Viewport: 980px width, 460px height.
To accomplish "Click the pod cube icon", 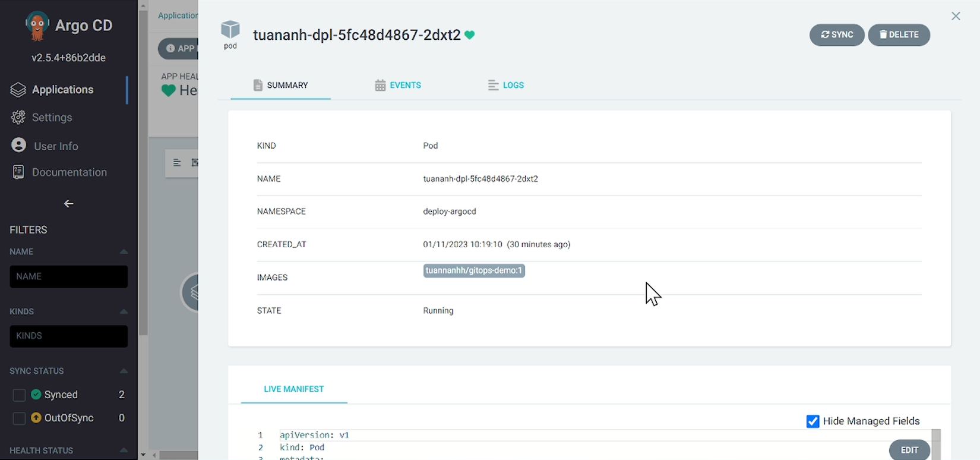I will (x=230, y=29).
